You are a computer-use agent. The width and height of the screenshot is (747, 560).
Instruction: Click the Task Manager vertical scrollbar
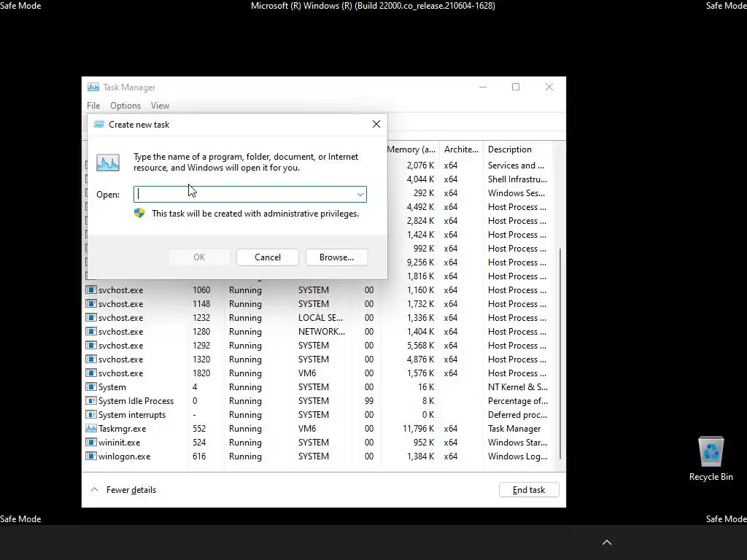(x=560, y=353)
